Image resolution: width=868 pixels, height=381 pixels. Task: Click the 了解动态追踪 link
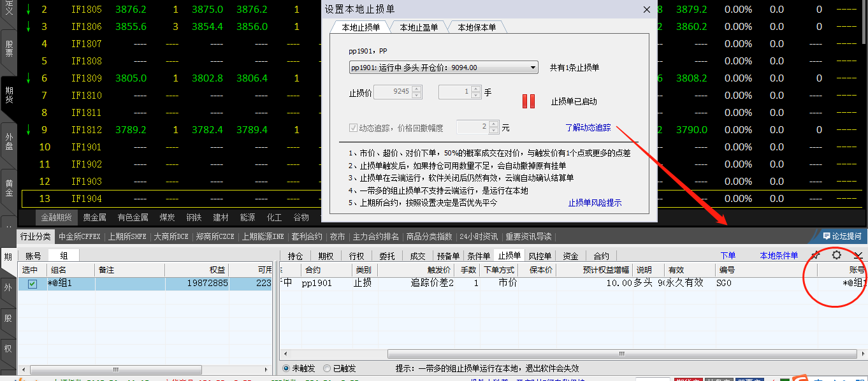click(x=588, y=127)
